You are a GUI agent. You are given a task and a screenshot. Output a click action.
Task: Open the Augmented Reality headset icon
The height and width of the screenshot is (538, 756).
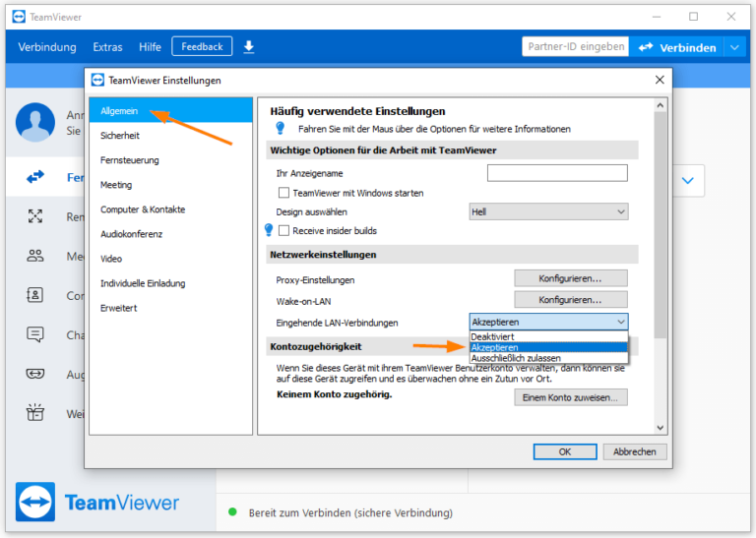[x=35, y=374]
